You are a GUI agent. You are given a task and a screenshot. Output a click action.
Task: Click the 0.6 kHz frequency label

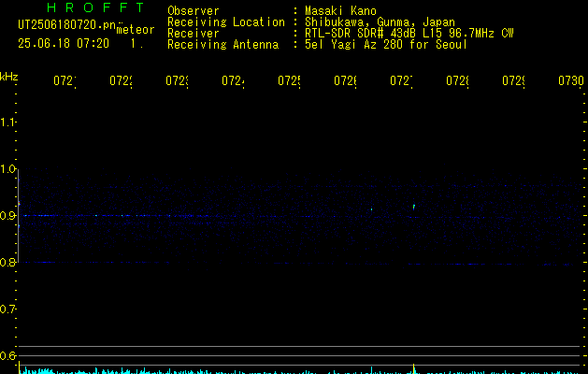(x=7, y=355)
